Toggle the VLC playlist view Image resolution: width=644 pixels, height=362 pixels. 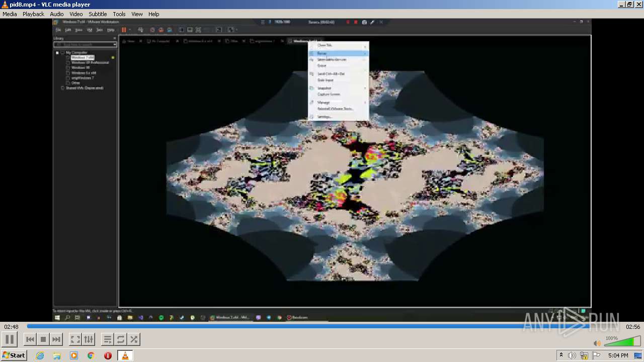pyautogui.click(x=108, y=339)
